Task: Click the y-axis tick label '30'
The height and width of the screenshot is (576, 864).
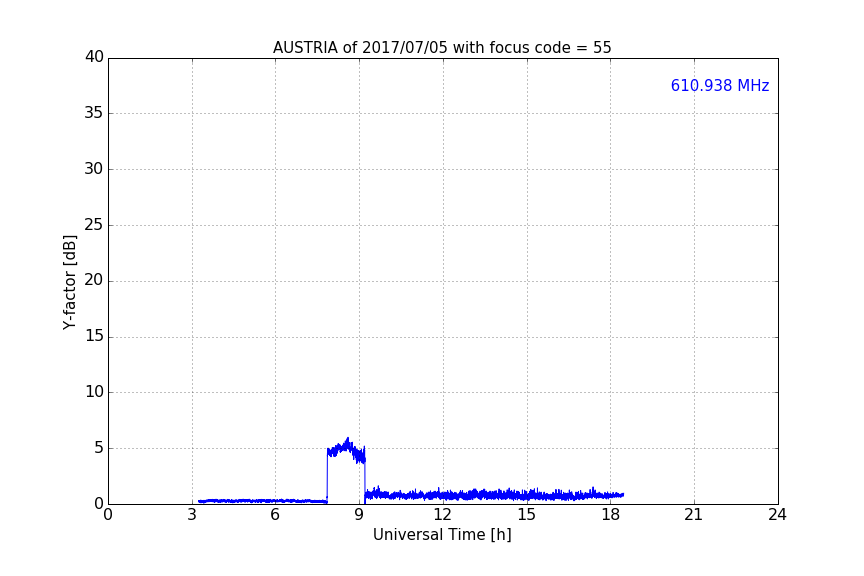Action: click(94, 169)
